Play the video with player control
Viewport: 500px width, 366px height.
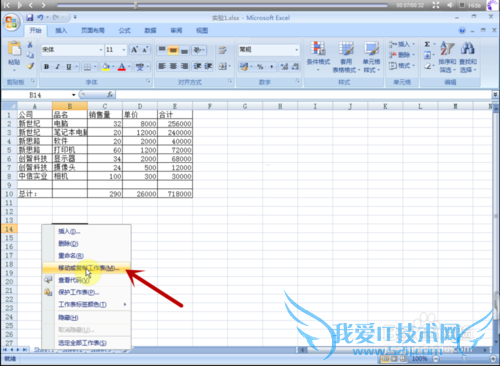(19, 5)
